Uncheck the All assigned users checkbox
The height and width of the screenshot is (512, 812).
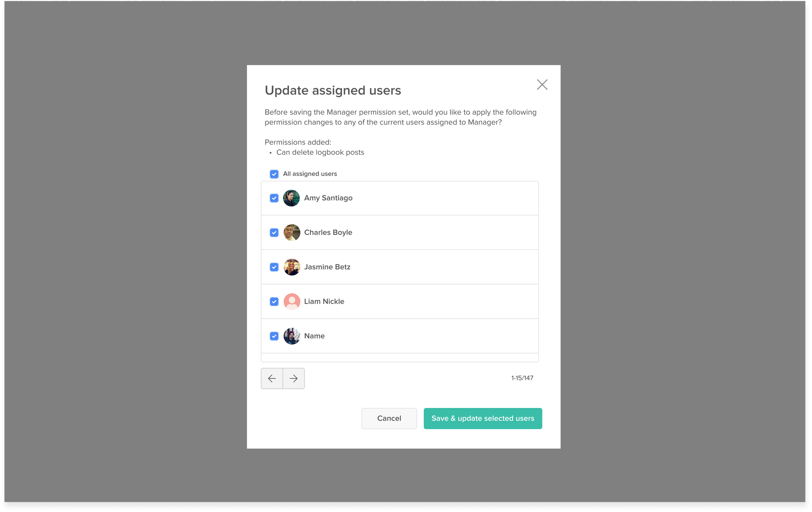pyautogui.click(x=274, y=174)
